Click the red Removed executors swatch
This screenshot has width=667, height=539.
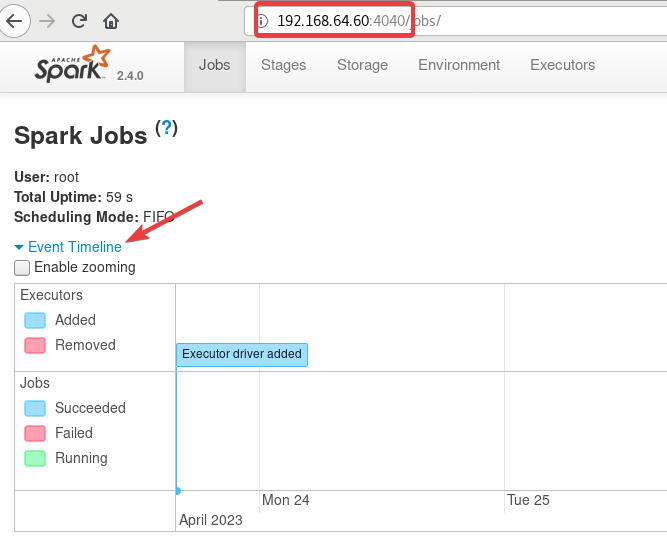pyautogui.click(x=35, y=345)
